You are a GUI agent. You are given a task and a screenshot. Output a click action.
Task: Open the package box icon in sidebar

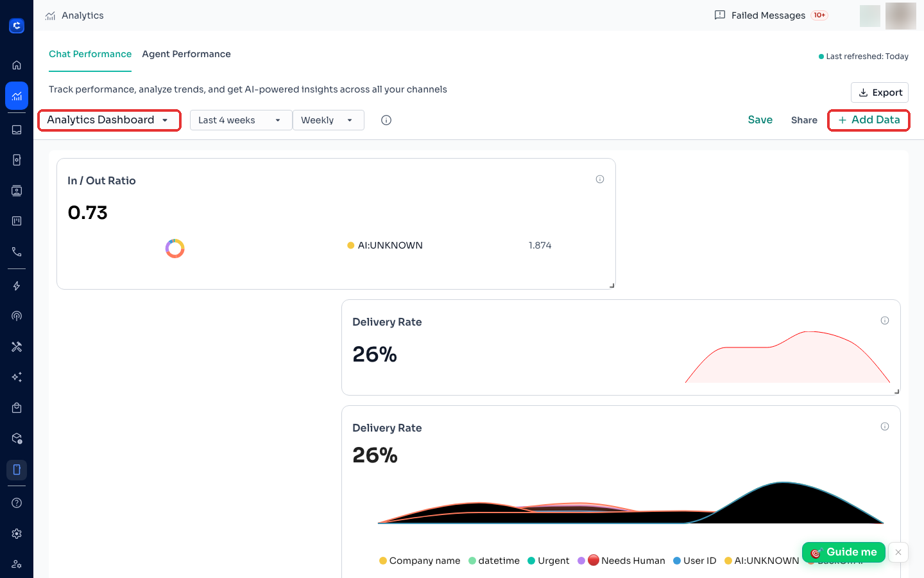[17, 439]
